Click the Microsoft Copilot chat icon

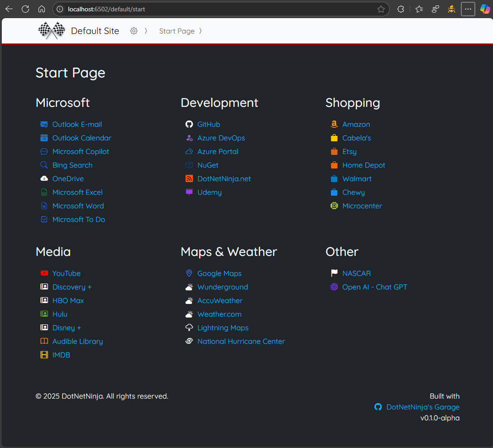(44, 152)
